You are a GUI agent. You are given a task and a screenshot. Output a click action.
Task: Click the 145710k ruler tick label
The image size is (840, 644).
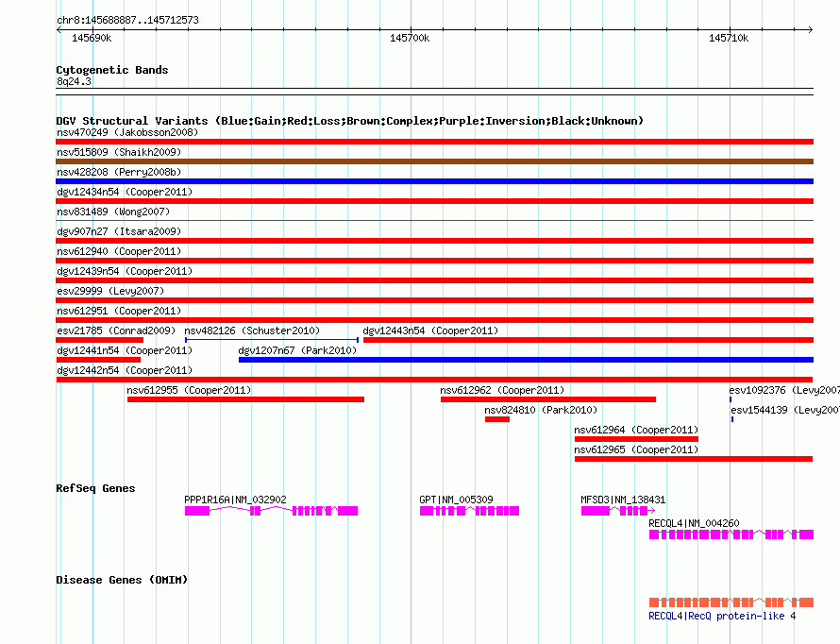[x=729, y=38]
